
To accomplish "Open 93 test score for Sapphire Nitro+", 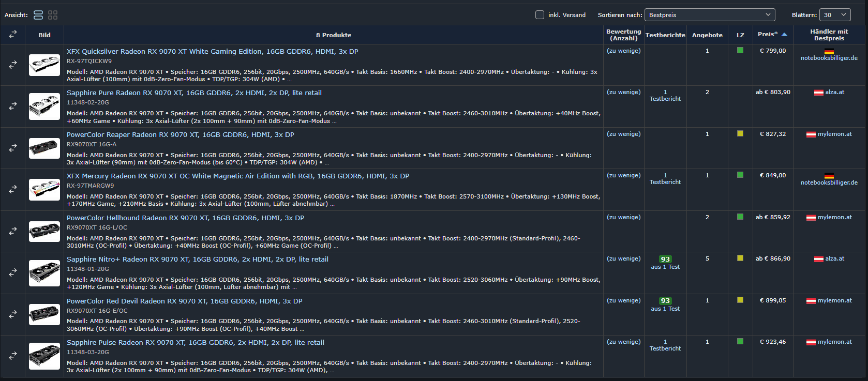I will (665, 260).
